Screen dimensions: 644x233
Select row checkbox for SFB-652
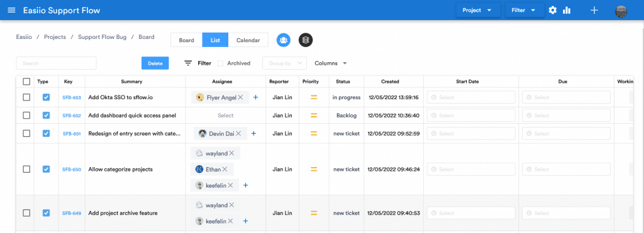(x=26, y=116)
